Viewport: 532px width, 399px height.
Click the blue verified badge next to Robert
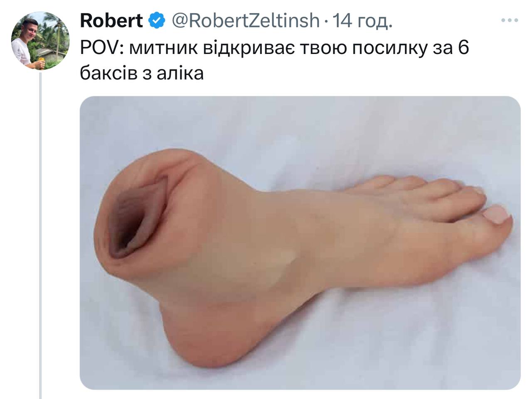157,21
